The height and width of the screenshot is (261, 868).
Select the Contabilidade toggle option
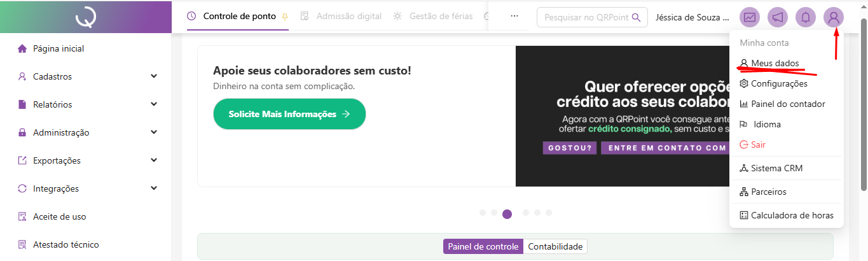pos(555,246)
